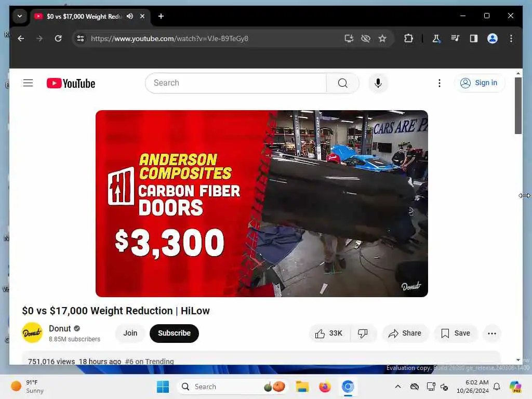Open Chrome's three-dot menu

pos(511,38)
